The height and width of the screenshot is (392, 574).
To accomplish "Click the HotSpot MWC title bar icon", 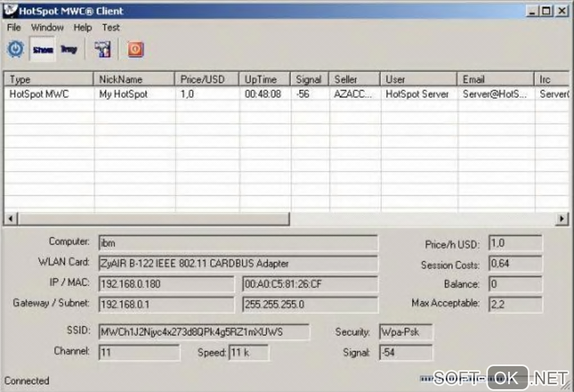I will [x=10, y=10].
